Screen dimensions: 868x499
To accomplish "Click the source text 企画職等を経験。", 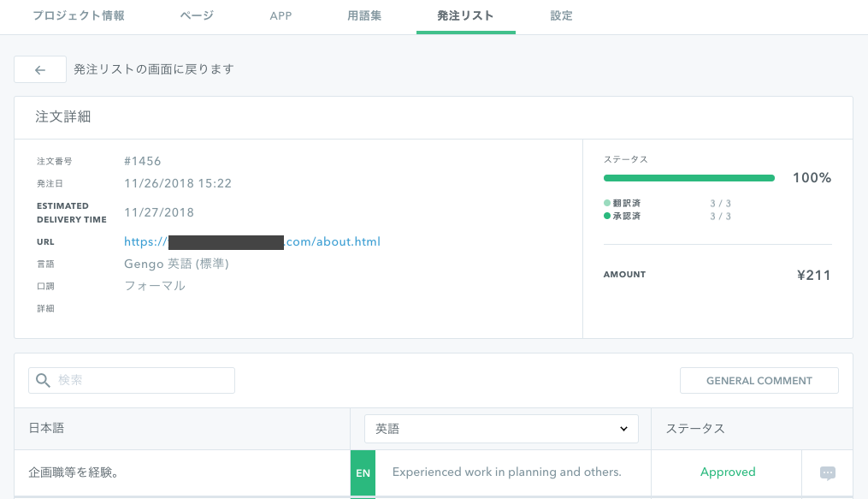I will (x=73, y=472).
